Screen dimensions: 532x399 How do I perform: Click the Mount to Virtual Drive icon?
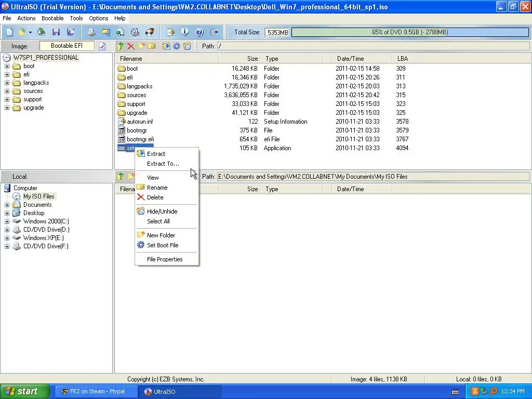(135, 32)
